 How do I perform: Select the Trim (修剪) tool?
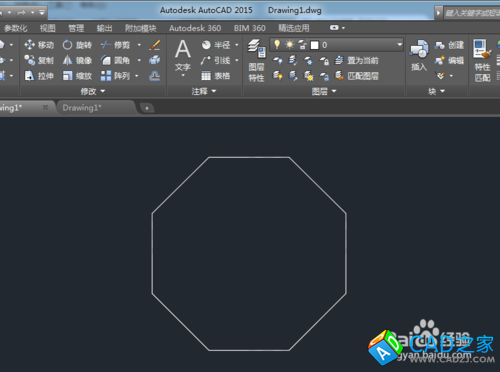115,45
